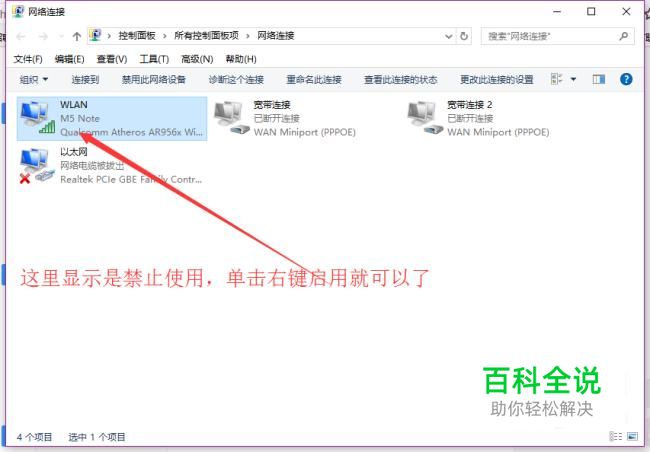650x452 pixels.
Task: Click the back navigation arrow
Action: tap(21, 36)
